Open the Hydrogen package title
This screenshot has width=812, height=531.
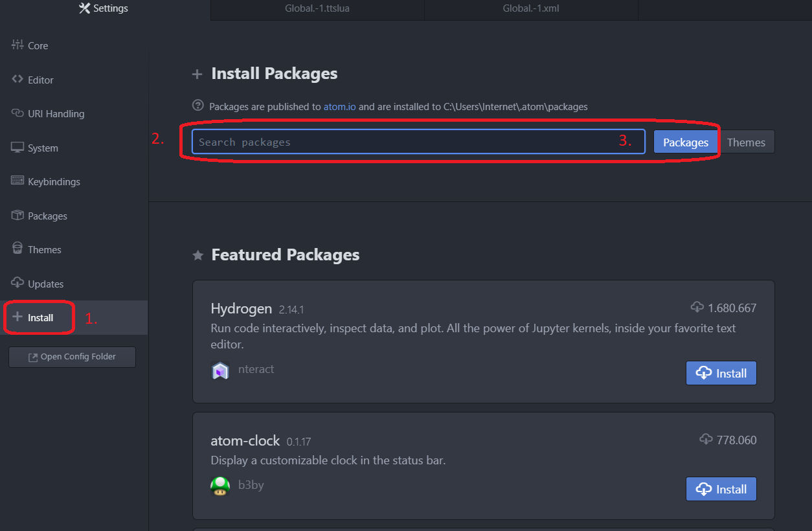[x=241, y=308]
